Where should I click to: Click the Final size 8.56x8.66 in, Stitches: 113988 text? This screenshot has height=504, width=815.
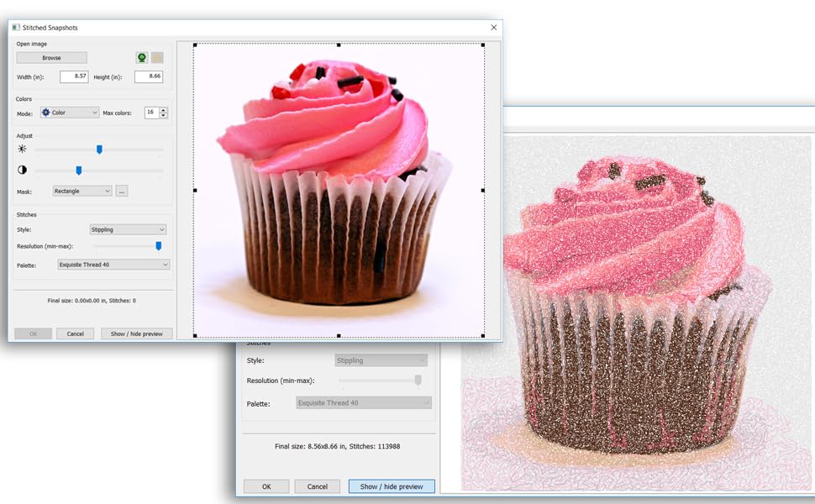(337, 446)
